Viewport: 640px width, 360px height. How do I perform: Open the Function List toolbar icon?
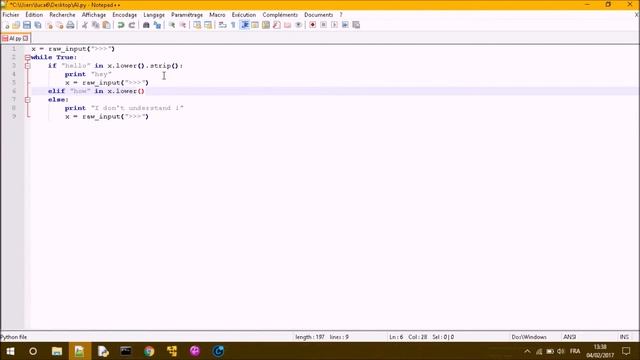coord(277,25)
